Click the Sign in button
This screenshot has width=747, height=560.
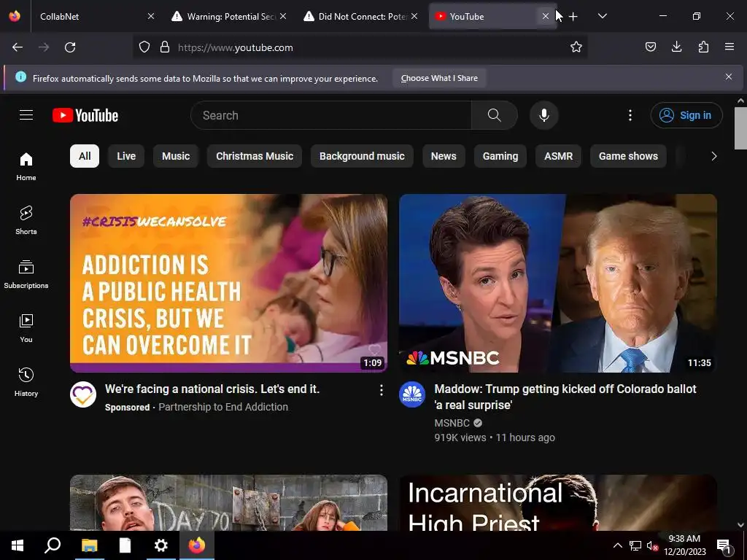point(686,115)
